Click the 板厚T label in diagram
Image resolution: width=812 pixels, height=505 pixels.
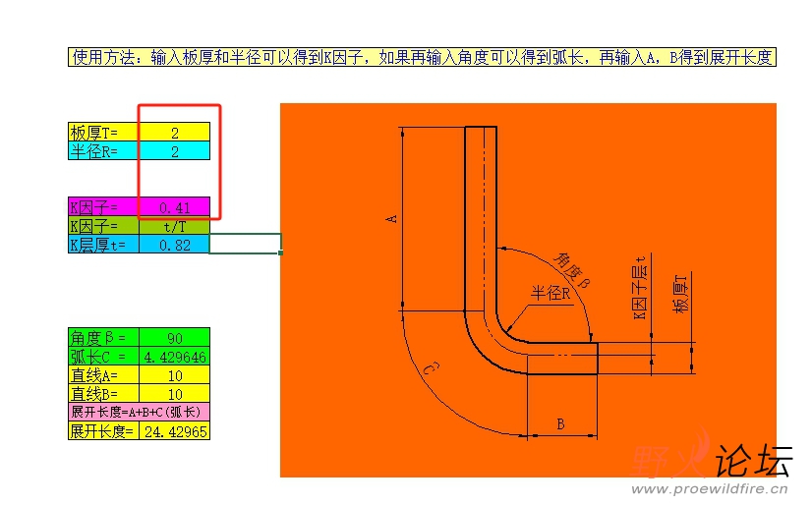pos(680,294)
